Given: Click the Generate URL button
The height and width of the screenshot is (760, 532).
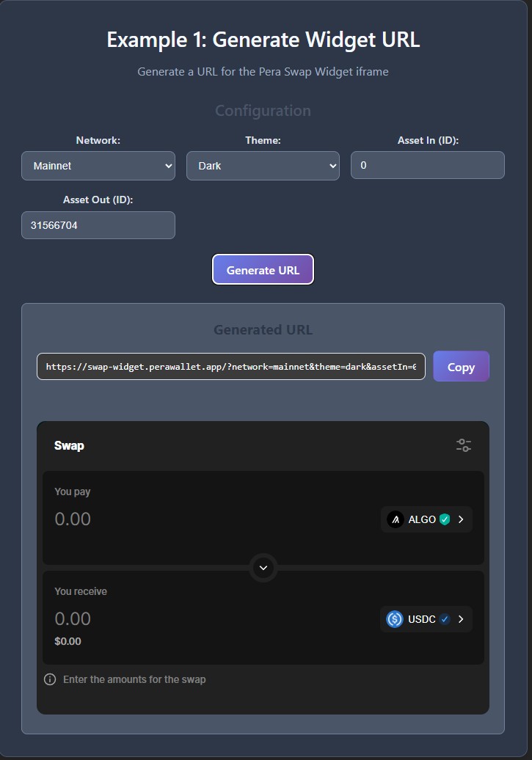Looking at the screenshot, I should click(x=263, y=269).
